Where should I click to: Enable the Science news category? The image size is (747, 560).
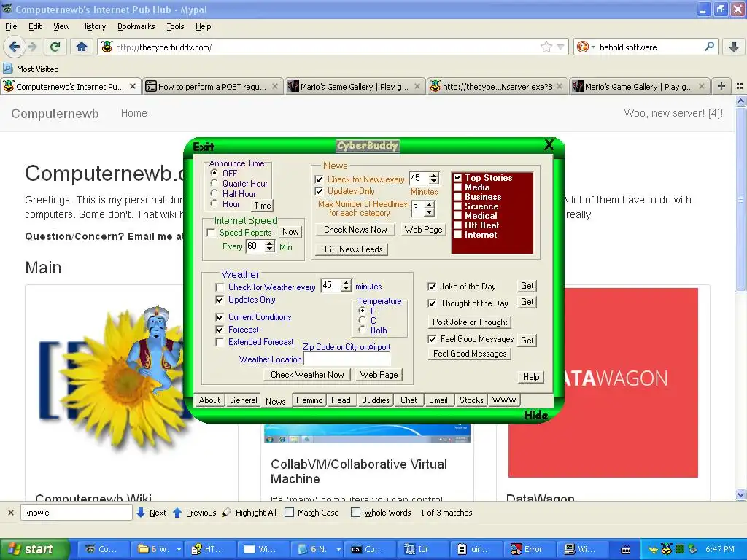point(458,206)
